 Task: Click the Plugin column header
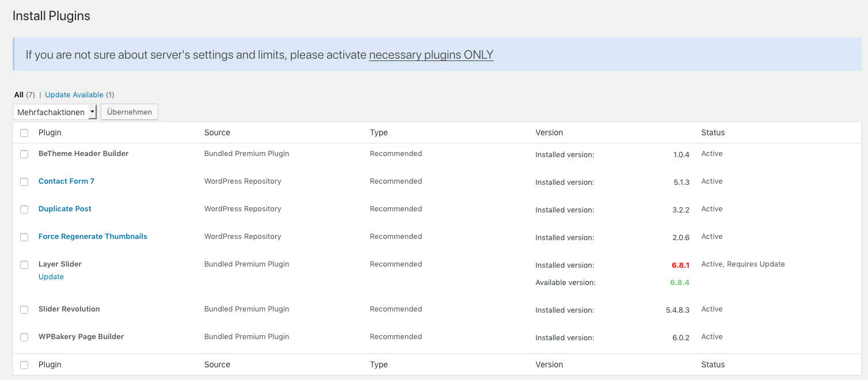point(50,132)
